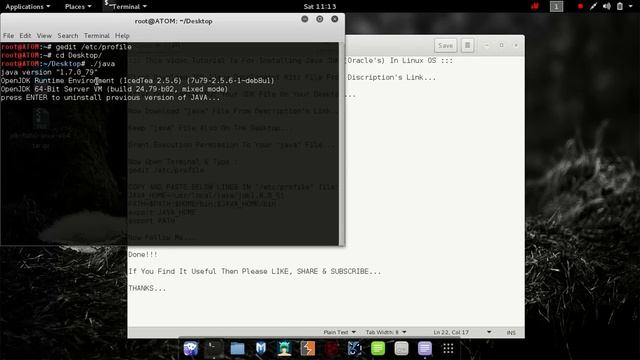Open the system menu arrow at top-right
Screen dimensions: 640x360
[631, 6]
